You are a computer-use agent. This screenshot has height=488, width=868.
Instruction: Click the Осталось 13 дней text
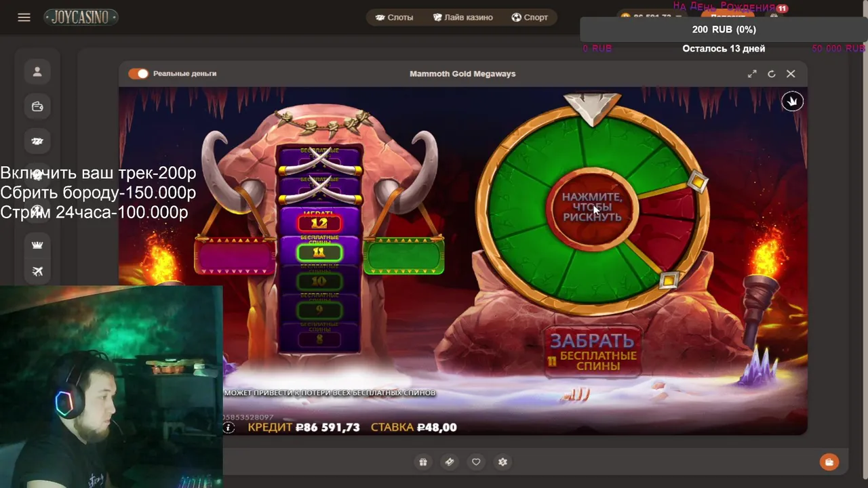pos(724,49)
